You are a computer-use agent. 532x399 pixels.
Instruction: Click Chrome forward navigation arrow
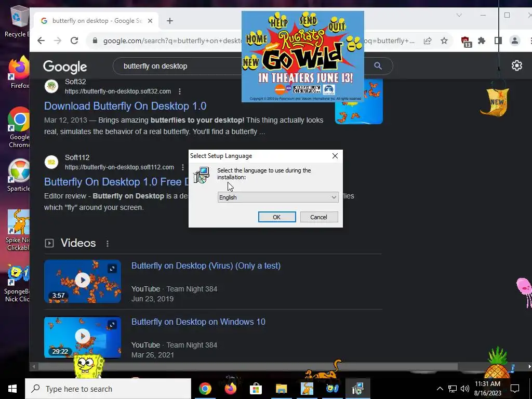(x=58, y=41)
